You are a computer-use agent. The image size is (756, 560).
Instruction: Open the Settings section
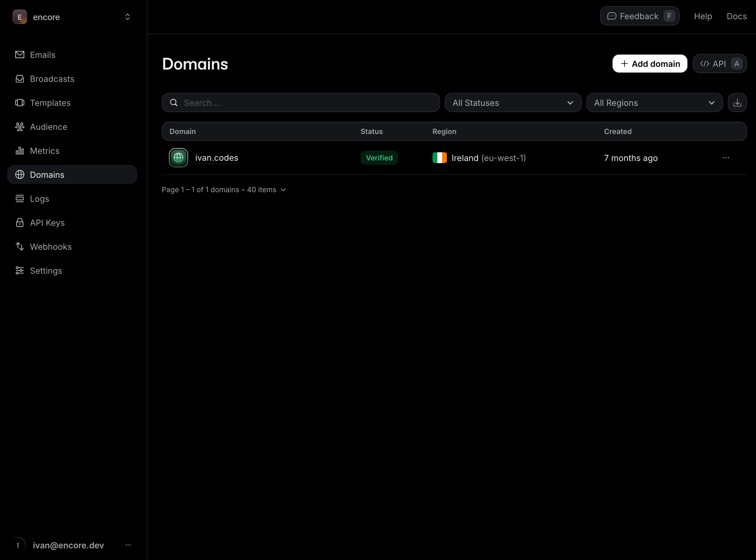[x=46, y=270]
